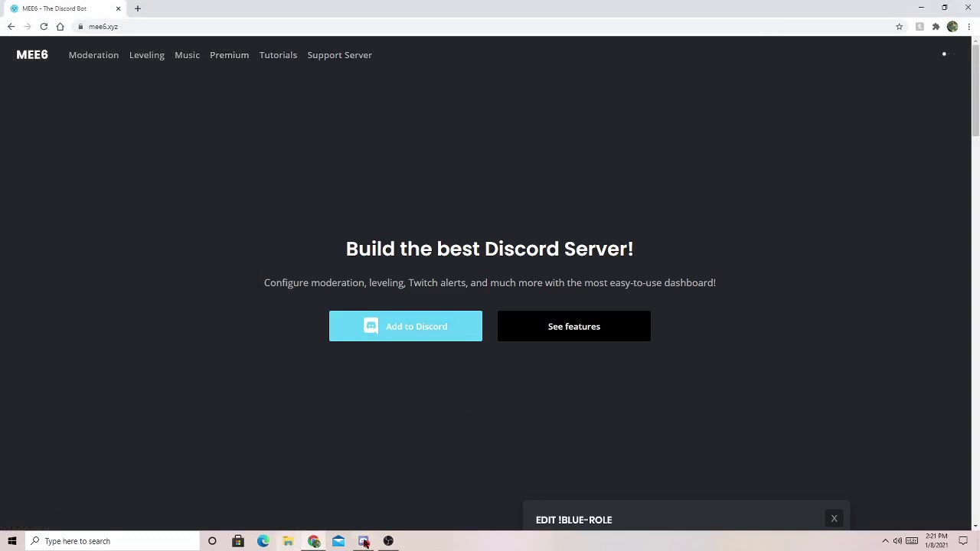The height and width of the screenshot is (551, 980).
Task: Open the Chrome profile avatar
Action: point(952,27)
